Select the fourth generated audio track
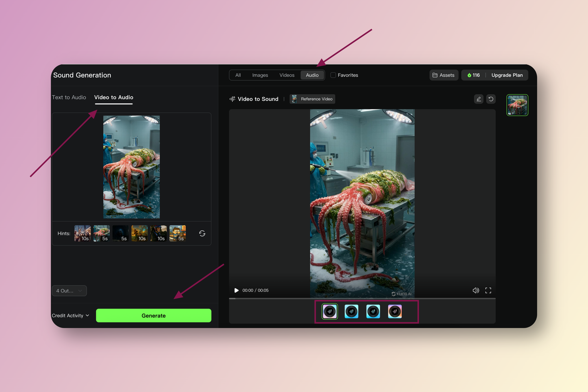 coord(395,311)
